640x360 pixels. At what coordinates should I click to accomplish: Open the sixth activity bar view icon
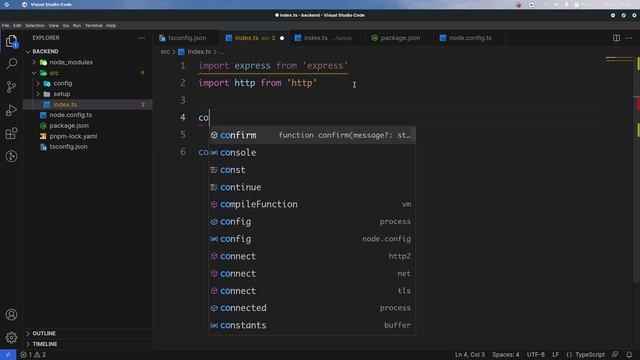coord(11,156)
